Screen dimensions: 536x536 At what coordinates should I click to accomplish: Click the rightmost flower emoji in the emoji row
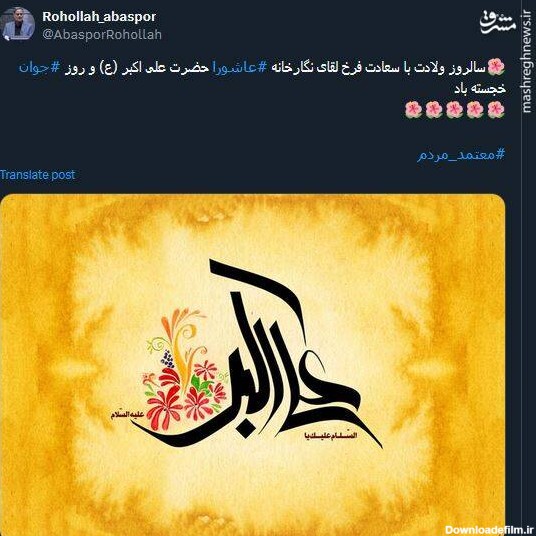click(x=496, y=110)
